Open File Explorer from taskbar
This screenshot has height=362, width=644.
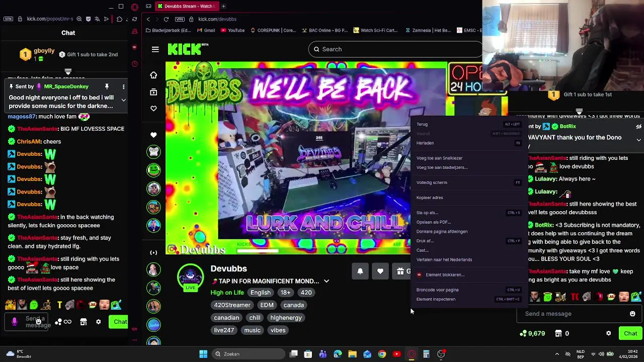[352, 354]
